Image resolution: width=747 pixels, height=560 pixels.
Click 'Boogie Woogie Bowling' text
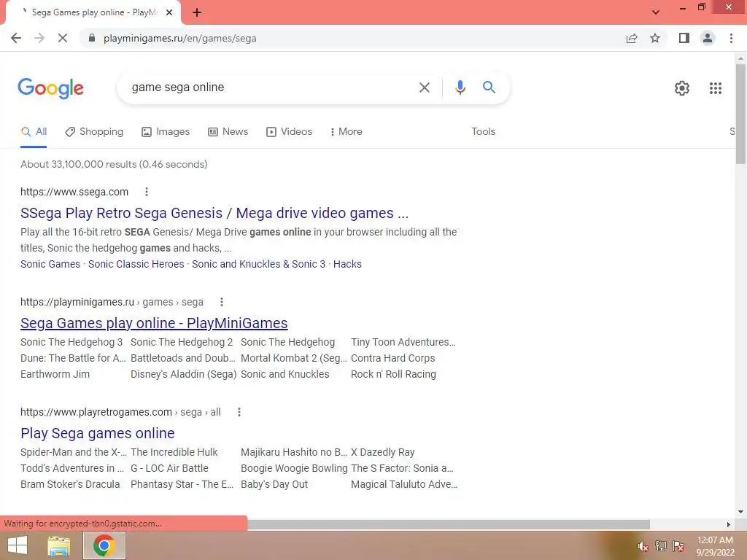coord(294,468)
